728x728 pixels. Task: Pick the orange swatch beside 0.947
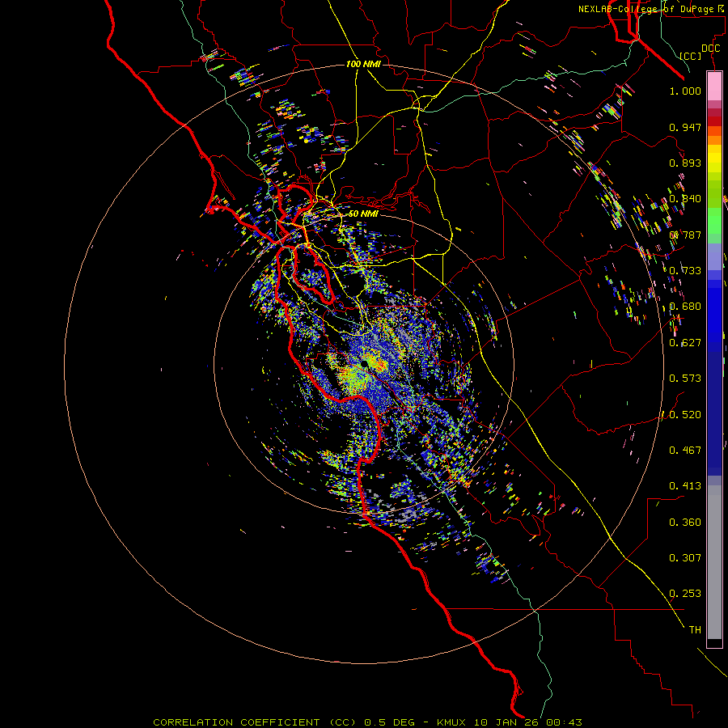[714, 131]
